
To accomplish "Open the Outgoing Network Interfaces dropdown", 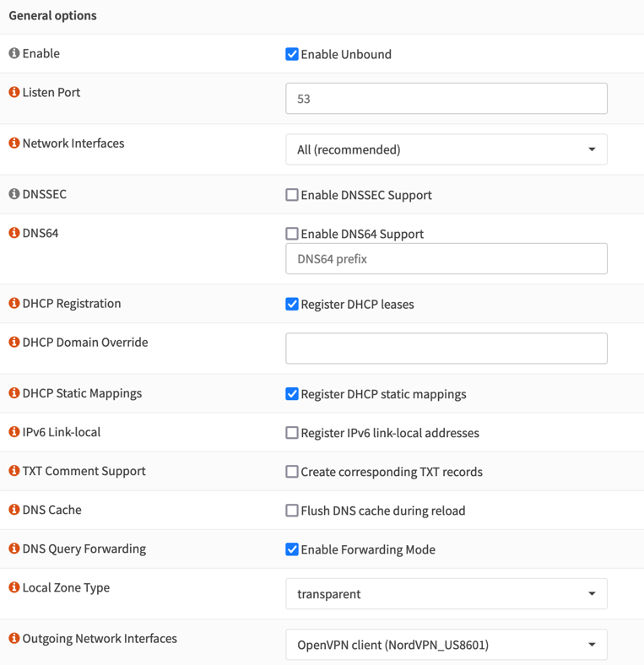I will pyautogui.click(x=446, y=645).
